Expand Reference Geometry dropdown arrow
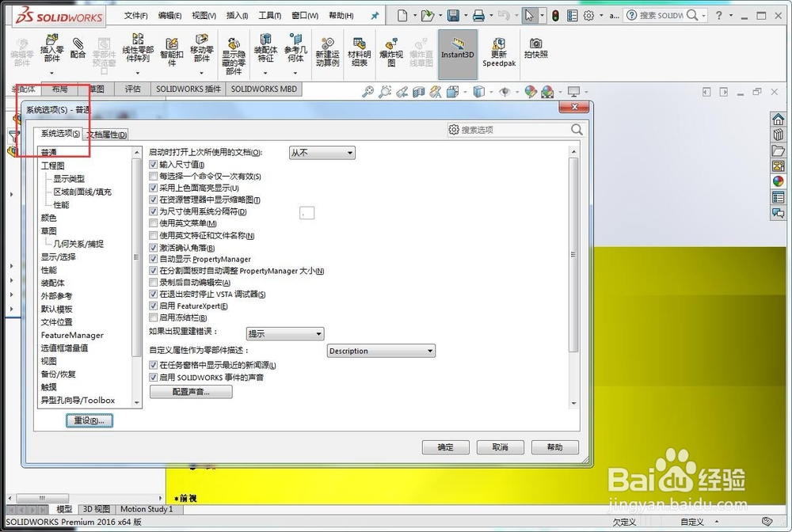This screenshot has width=792, height=532. (x=295, y=73)
